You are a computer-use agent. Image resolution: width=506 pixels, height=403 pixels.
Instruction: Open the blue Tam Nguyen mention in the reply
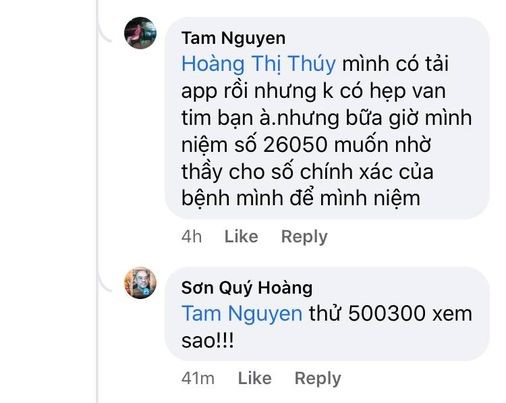click(242, 314)
